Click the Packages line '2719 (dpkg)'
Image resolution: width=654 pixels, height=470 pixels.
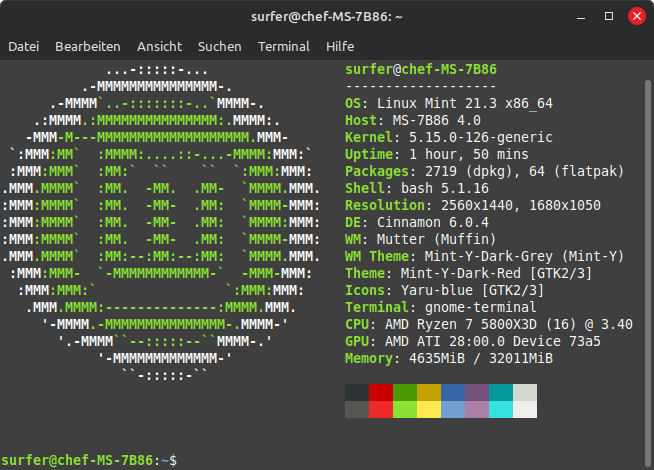pos(468,171)
